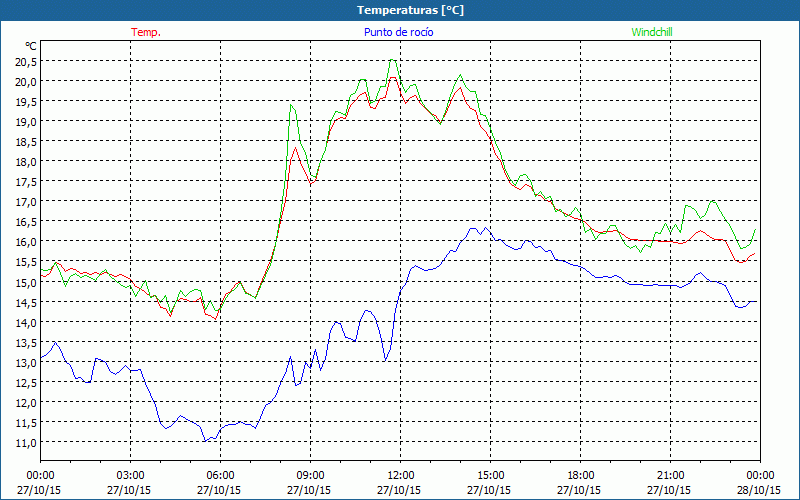Click the '°C' unit label on axis
The height and width of the screenshot is (500, 800).
click(31, 46)
